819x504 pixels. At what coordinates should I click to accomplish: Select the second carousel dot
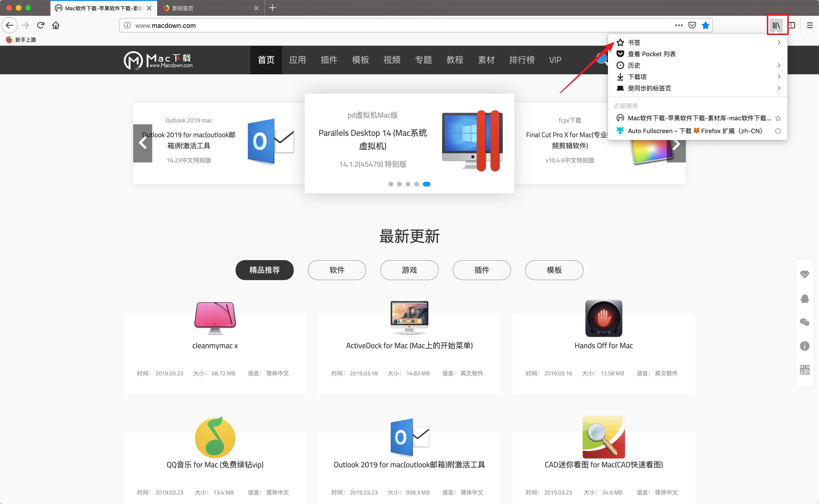[x=399, y=184]
